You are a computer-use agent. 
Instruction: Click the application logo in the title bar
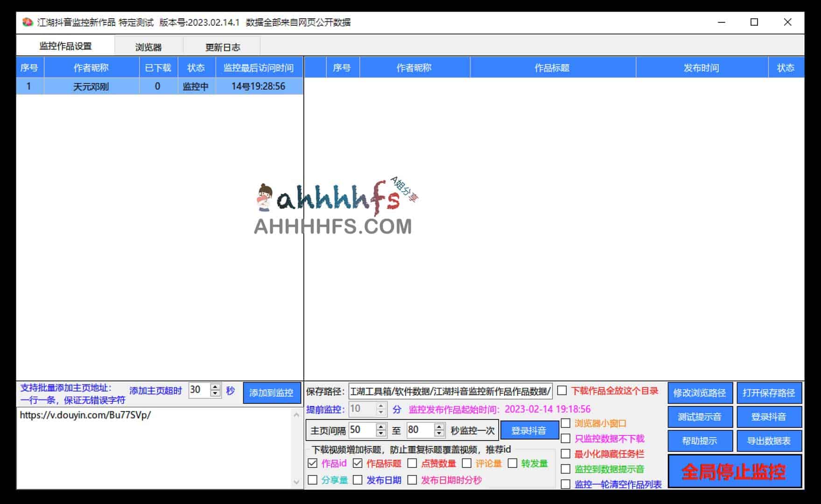pos(28,22)
